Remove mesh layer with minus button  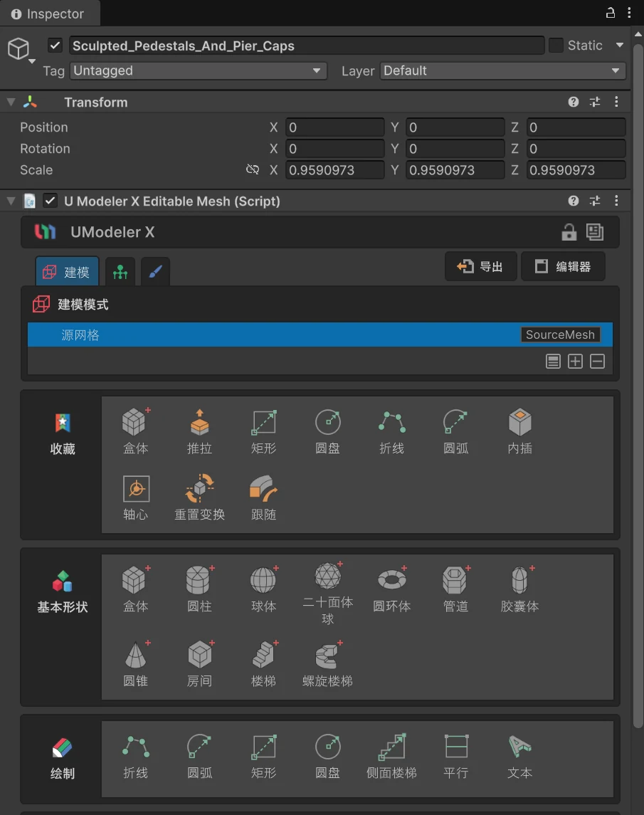point(597,362)
